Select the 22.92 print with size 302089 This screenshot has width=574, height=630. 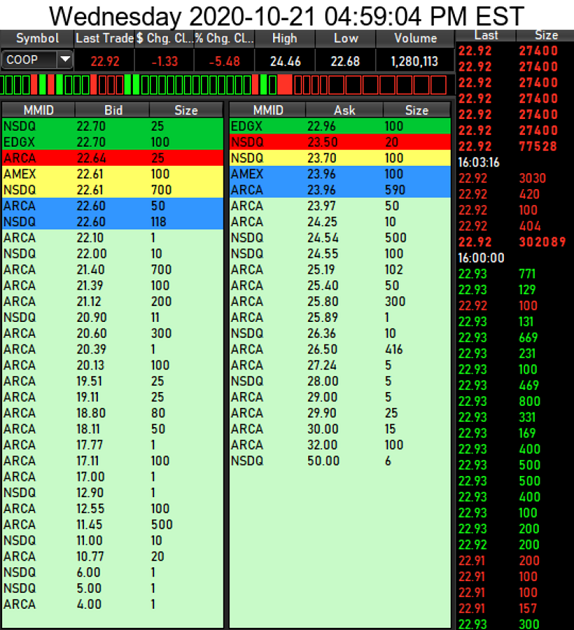click(x=515, y=242)
